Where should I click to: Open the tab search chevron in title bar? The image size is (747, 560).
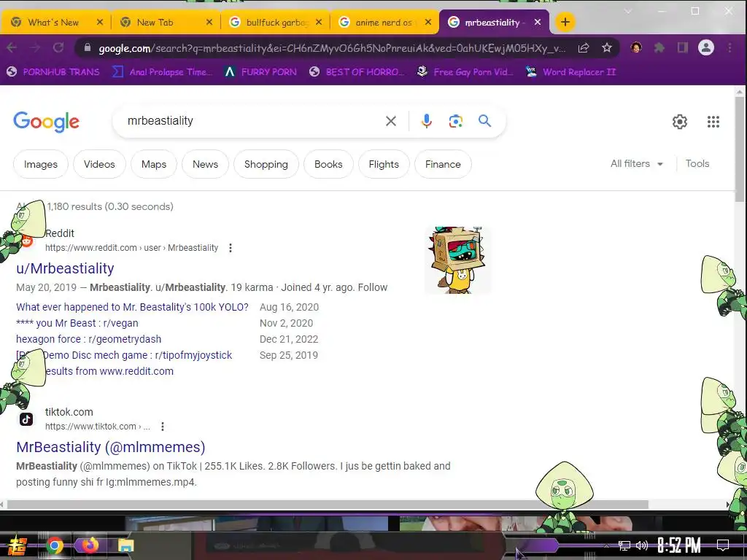tap(628, 12)
